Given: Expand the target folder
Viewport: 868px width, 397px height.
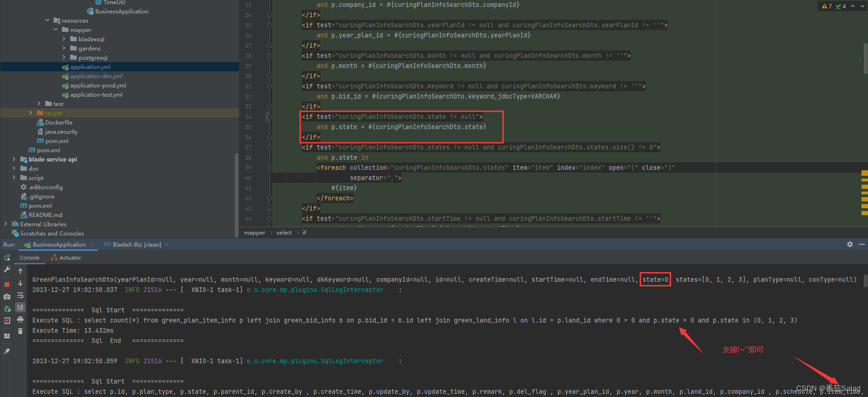Looking at the screenshot, I should pos(31,113).
